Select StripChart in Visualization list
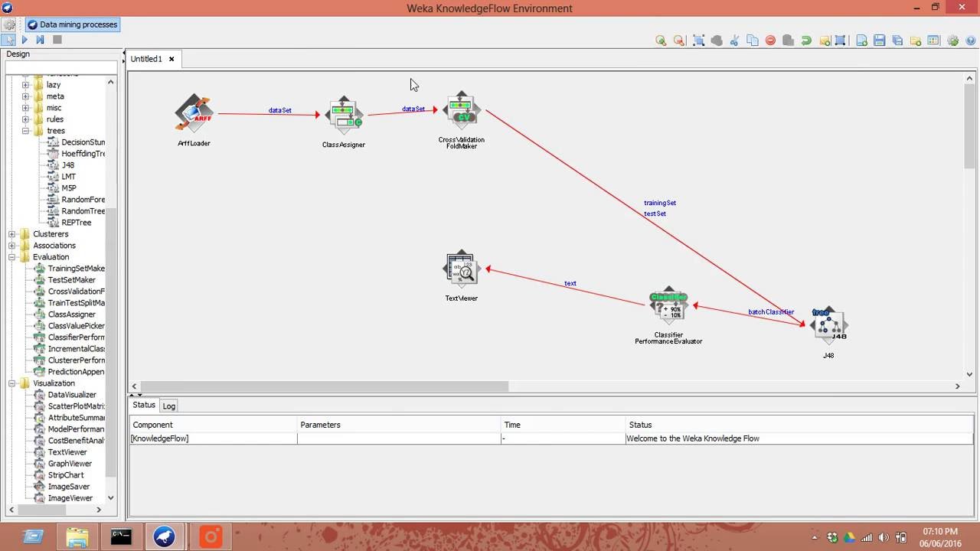This screenshot has height=551, width=980. click(x=66, y=475)
